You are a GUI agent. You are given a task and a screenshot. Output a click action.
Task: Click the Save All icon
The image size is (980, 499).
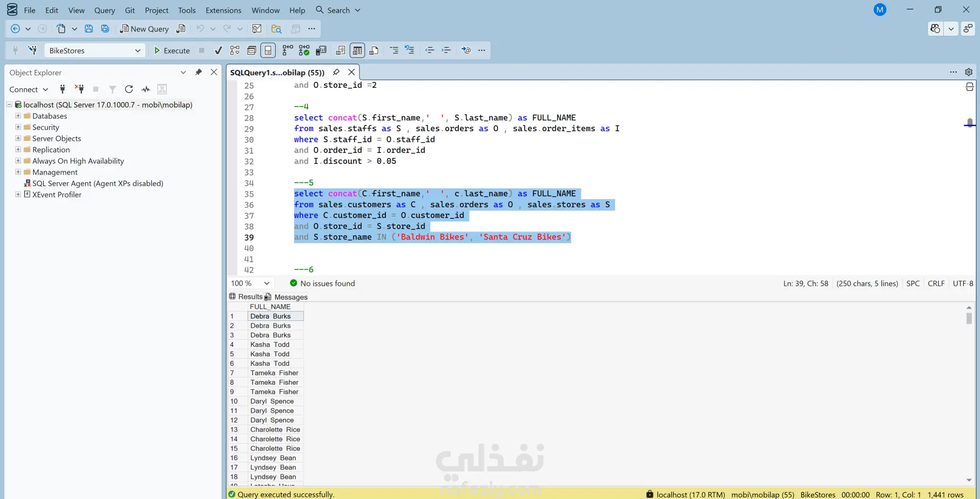pos(105,29)
